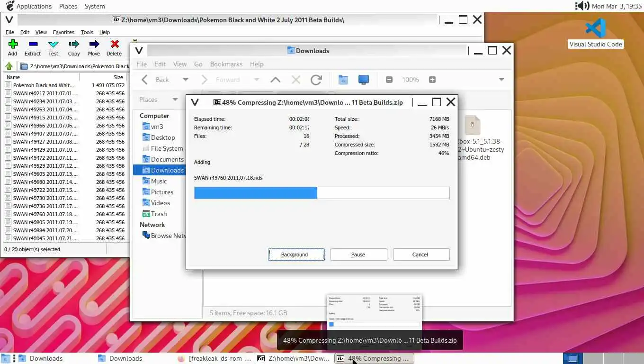Click the Copy icon in 7-Zip toolbar
This screenshot has height=364, width=644.
coord(74,44)
